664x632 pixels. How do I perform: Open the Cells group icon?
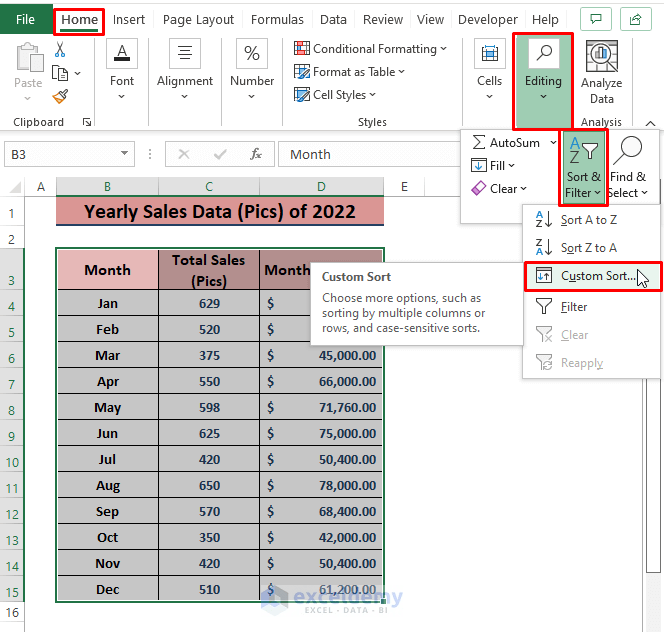(x=490, y=53)
